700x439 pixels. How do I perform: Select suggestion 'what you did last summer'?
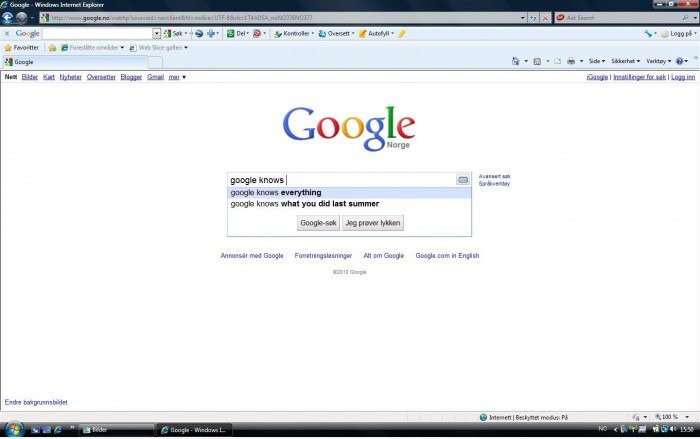click(349, 204)
